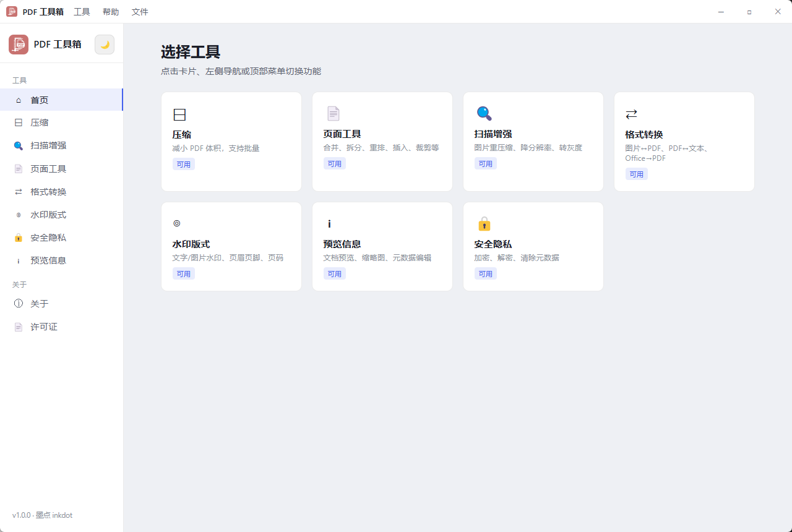This screenshot has width=792, height=532.
Task: Open the 关于 page in the sidebar
Action: (61, 304)
